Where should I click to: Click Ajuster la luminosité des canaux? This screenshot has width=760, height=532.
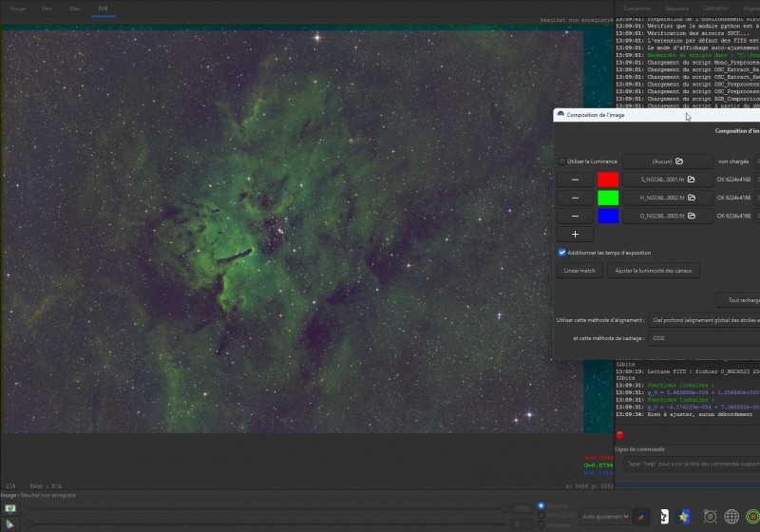coord(654,271)
